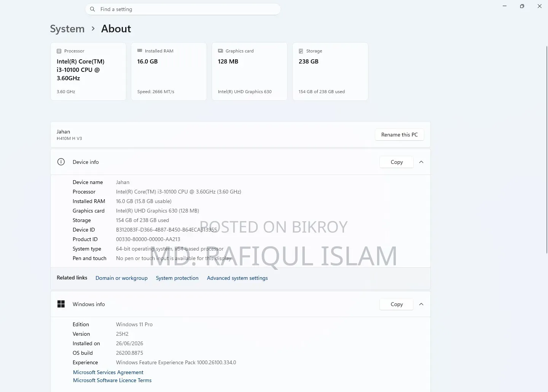
Task: Click the Processor card chip icon
Action: 59,51
